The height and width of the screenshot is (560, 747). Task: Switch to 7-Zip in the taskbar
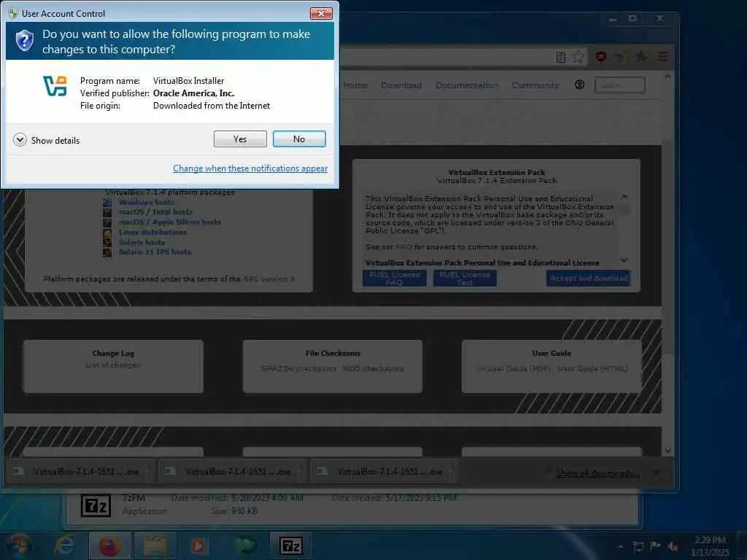click(290, 545)
